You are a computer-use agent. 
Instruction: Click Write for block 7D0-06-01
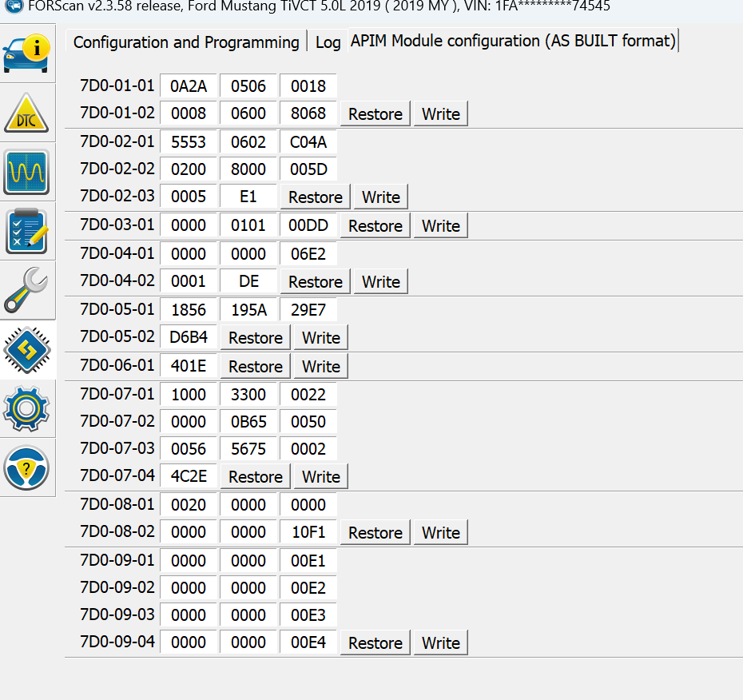[321, 366]
